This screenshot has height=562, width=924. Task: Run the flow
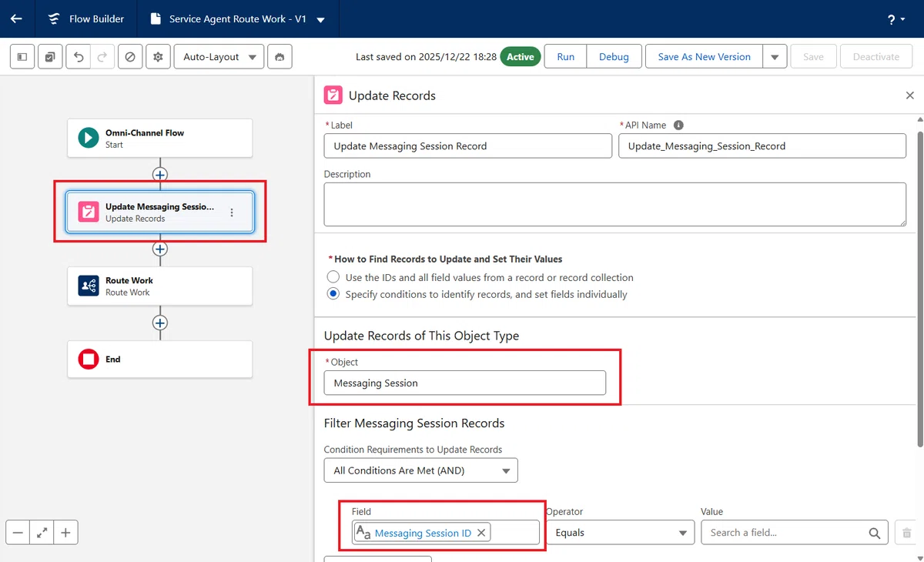[x=565, y=57]
